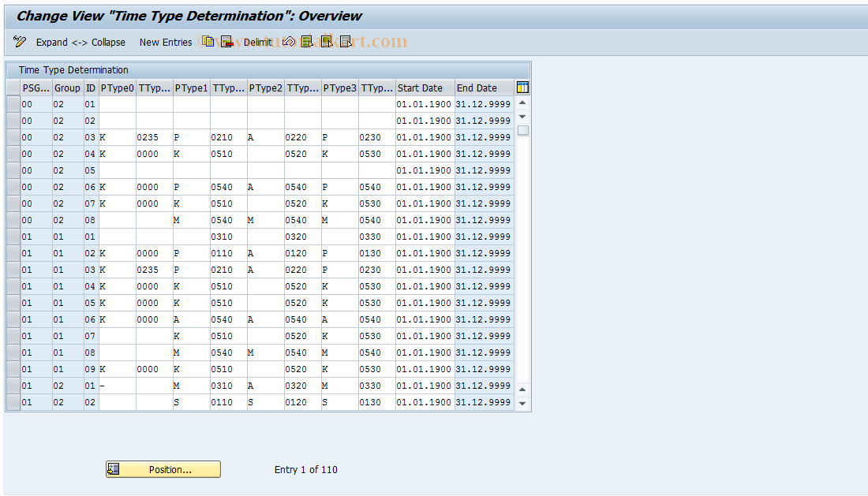The height and width of the screenshot is (496, 868).
Task: Click the PType2 column header
Action: click(x=266, y=88)
